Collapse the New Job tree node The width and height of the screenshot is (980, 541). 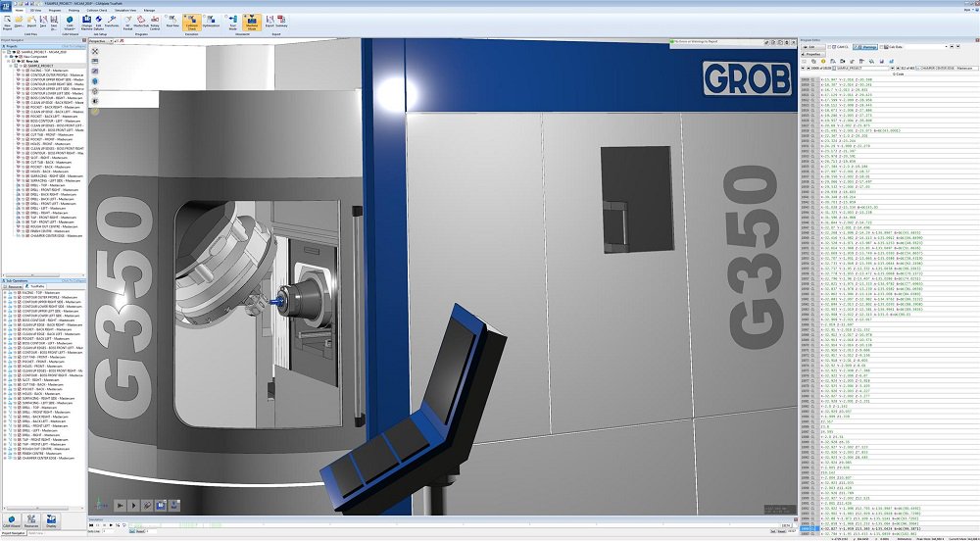click(x=10, y=61)
